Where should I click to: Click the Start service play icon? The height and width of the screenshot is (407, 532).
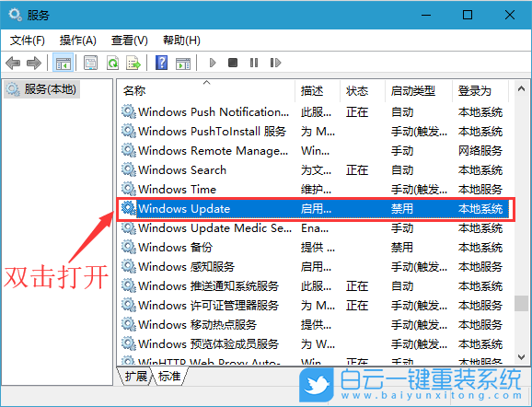tap(213, 63)
